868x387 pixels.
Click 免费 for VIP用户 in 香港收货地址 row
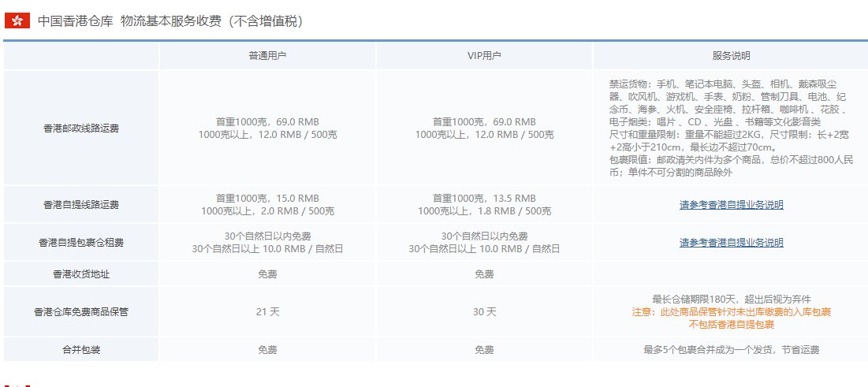point(484,274)
